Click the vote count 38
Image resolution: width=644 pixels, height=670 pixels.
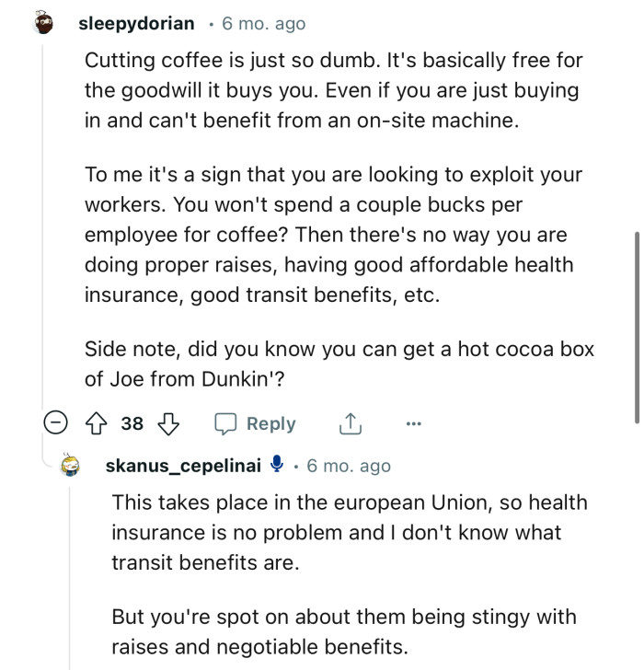(x=132, y=423)
